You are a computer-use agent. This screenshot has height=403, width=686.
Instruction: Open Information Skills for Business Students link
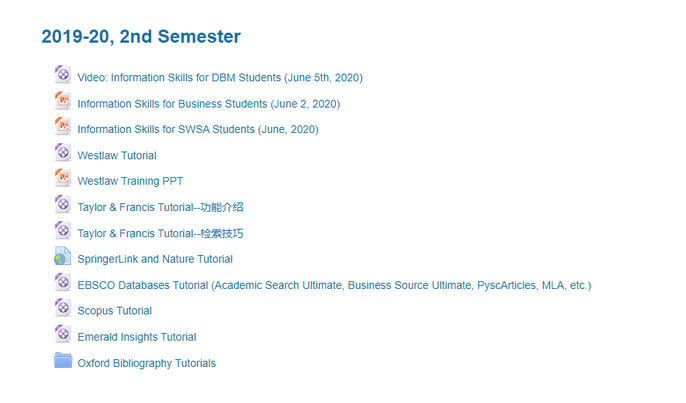208,104
